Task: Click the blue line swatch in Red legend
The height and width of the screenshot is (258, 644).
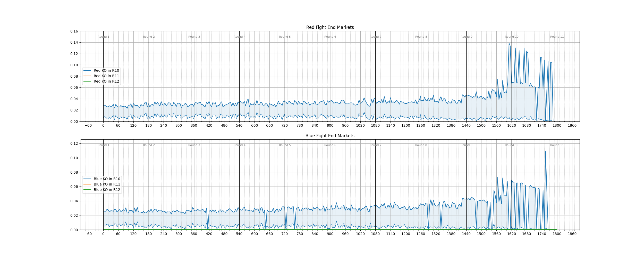Action: 87,70
